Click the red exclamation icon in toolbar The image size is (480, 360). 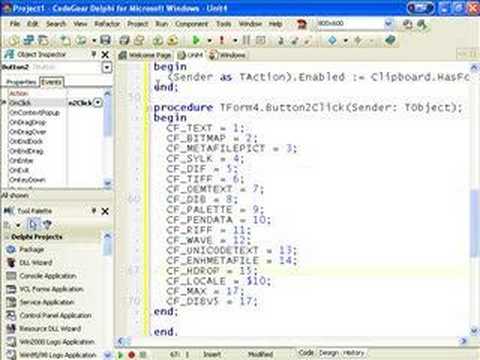coord(222,40)
